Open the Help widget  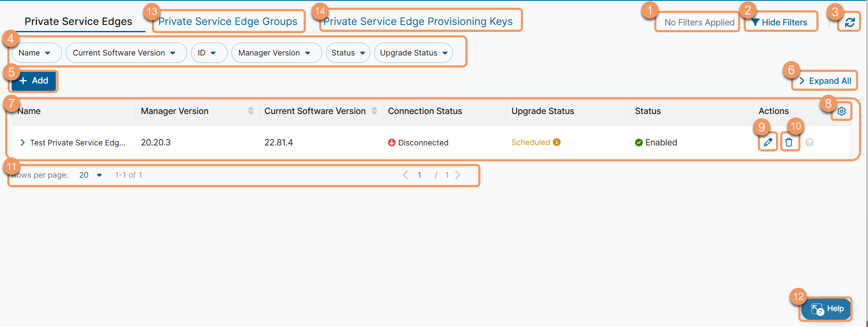(827, 308)
